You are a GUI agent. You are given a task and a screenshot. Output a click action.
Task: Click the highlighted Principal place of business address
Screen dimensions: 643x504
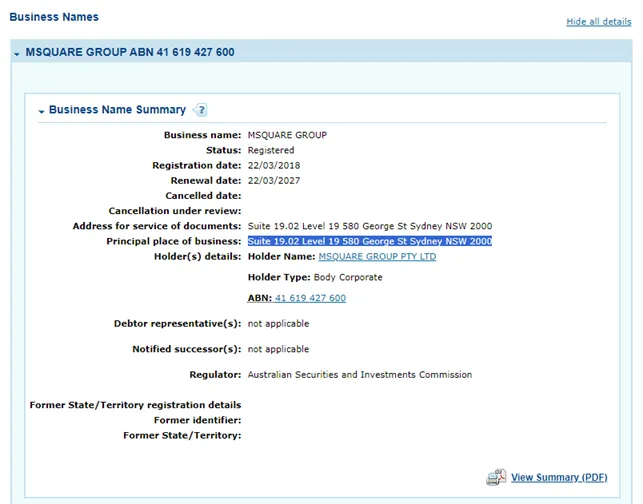coord(369,241)
